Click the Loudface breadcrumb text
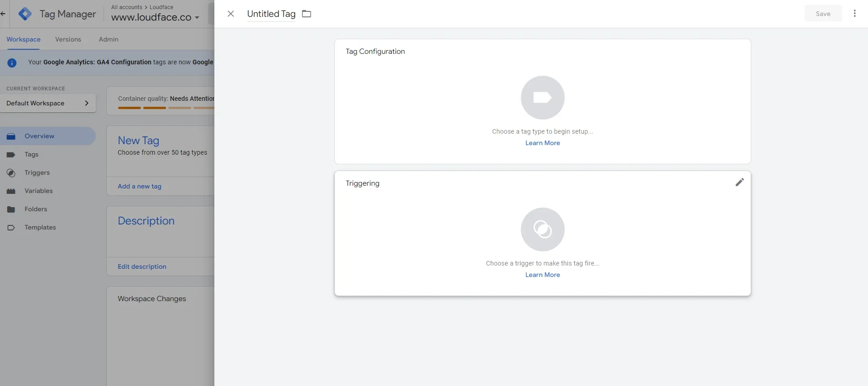 click(161, 7)
